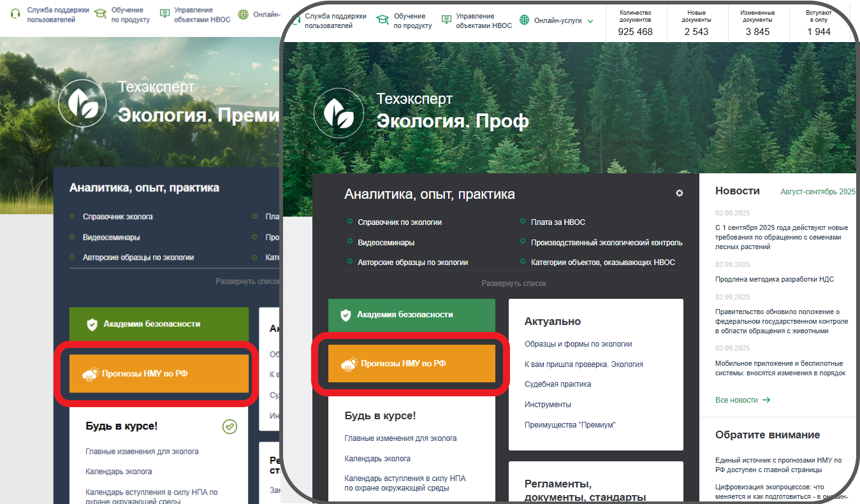Click the Прогнозы НМУ по РФ button in Премиум
The image size is (860, 504).
coord(159,374)
